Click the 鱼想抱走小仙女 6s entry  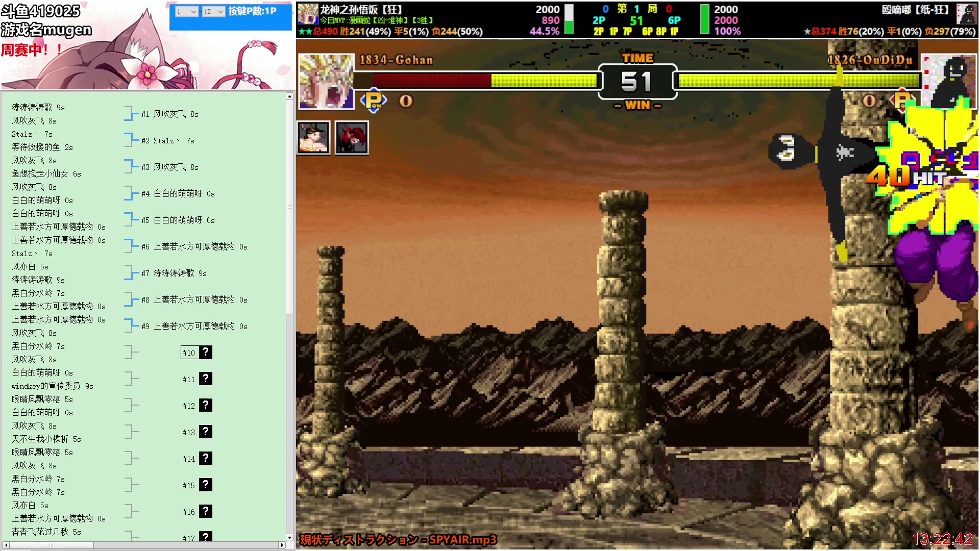(46, 173)
